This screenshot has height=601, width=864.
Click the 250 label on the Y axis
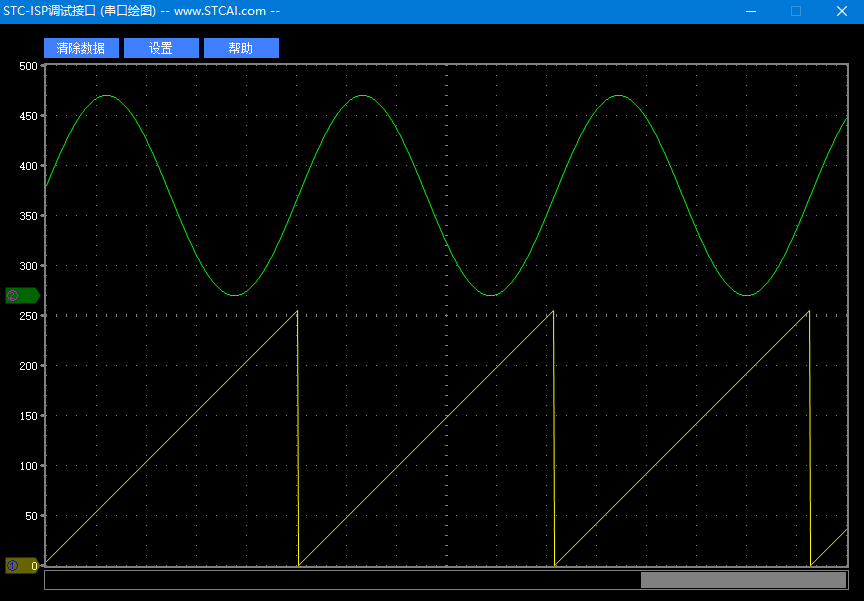28,316
